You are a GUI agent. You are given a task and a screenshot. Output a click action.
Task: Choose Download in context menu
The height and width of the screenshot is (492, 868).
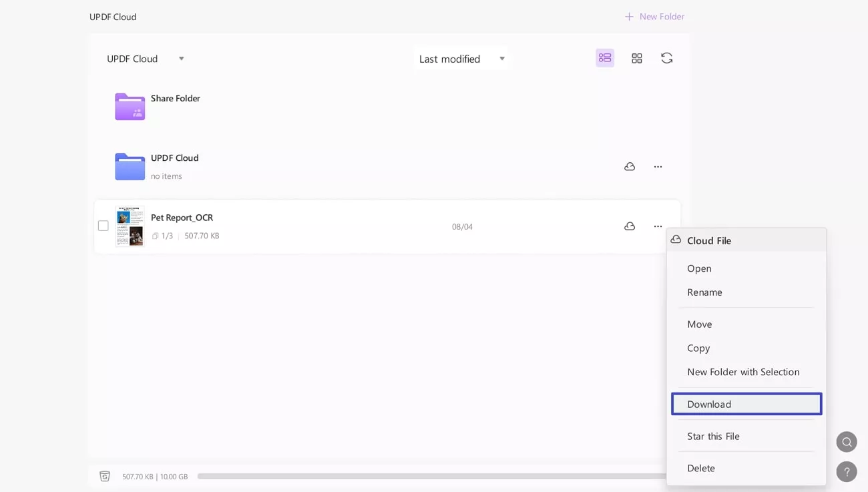pos(746,404)
